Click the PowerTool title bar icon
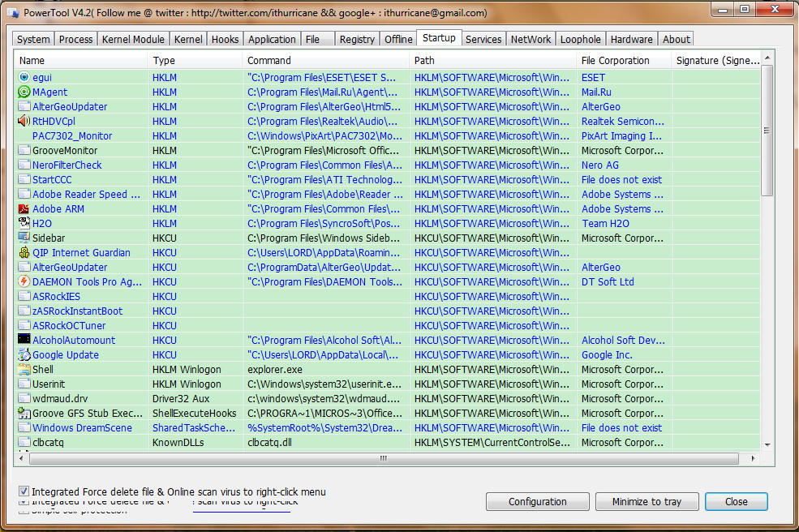 coord(13,13)
